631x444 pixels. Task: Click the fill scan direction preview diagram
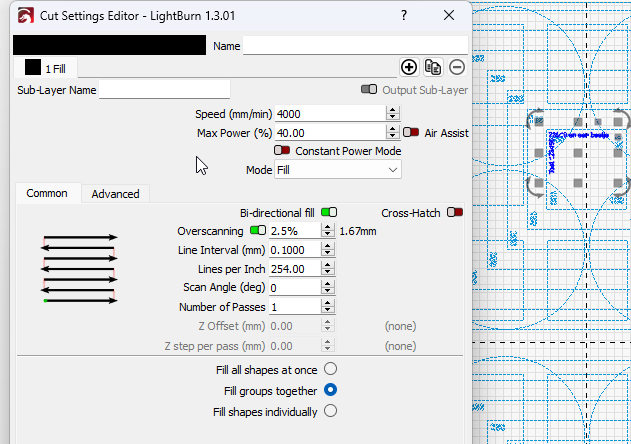coord(79,269)
